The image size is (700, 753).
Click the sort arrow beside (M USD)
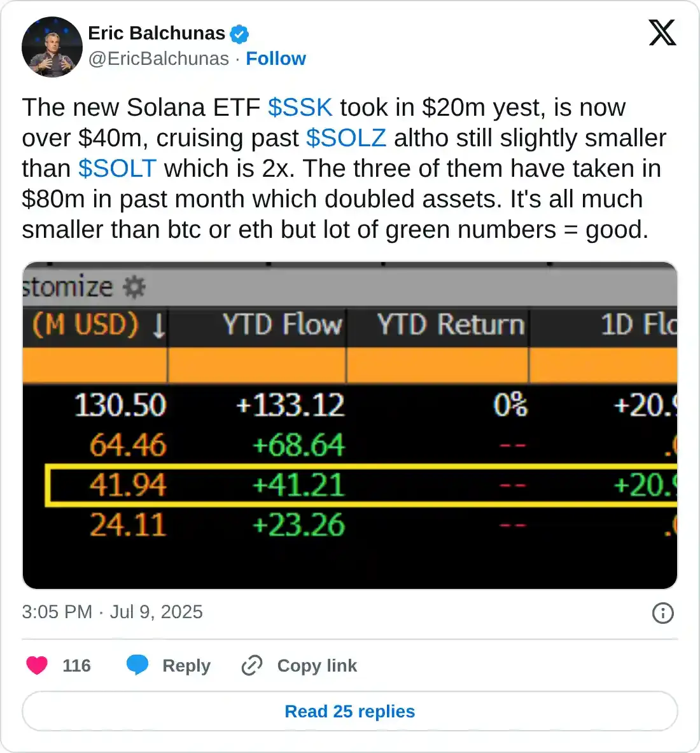tap(158, 326)
